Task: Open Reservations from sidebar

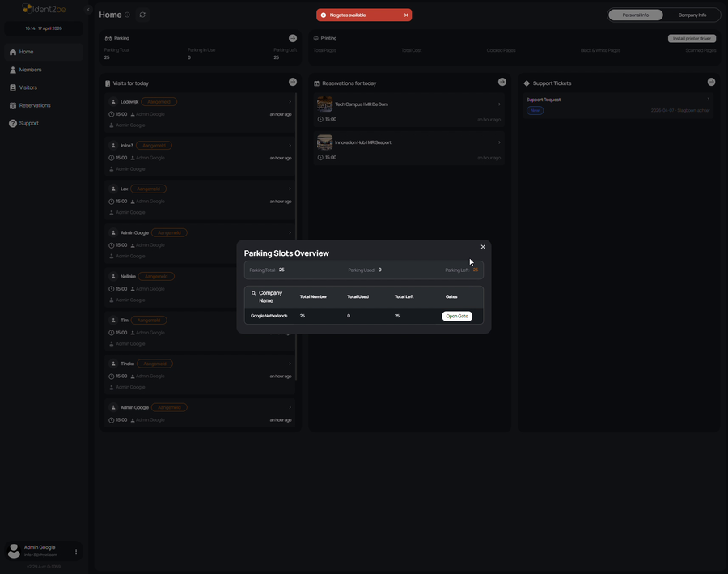Action: click(x=35, y=105)
